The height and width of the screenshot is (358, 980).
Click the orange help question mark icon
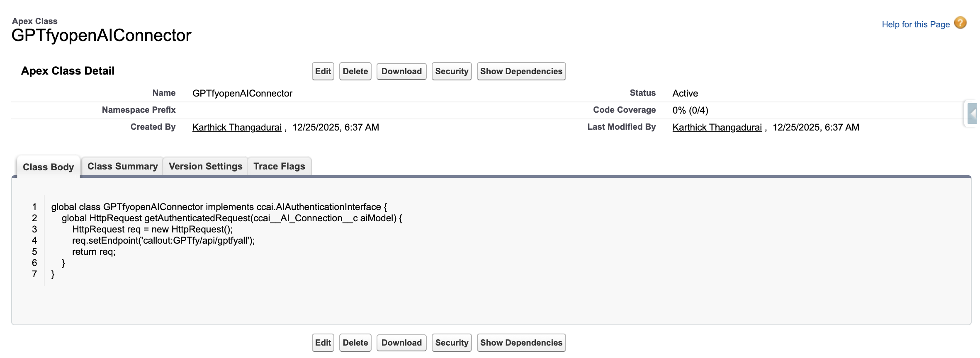click(960, 23)
